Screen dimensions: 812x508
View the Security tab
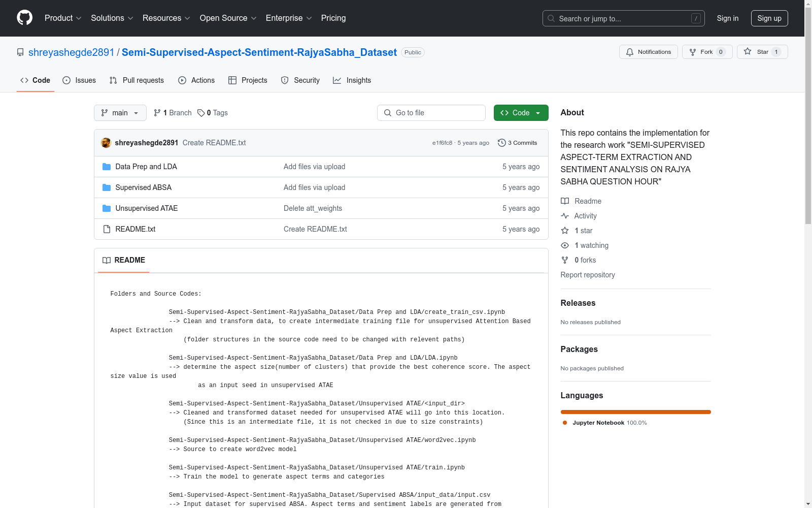(x=300, y=80)
